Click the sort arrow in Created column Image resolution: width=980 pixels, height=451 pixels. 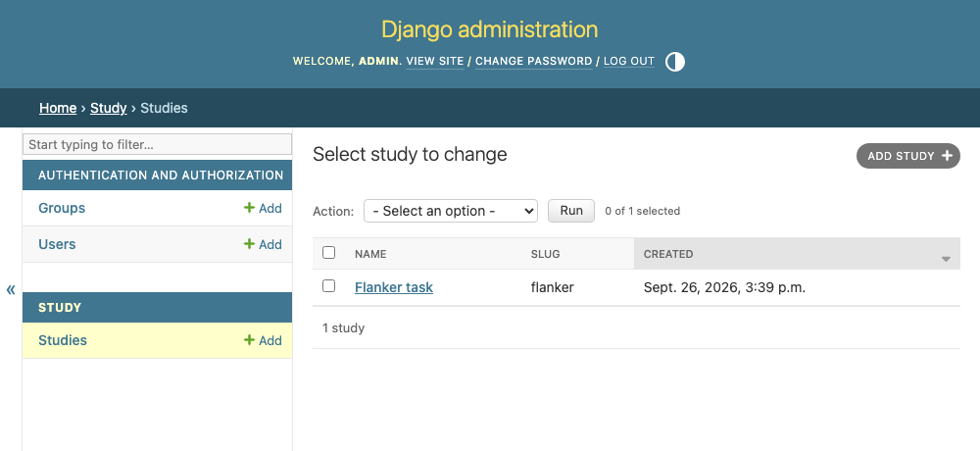tap(946, 259)
